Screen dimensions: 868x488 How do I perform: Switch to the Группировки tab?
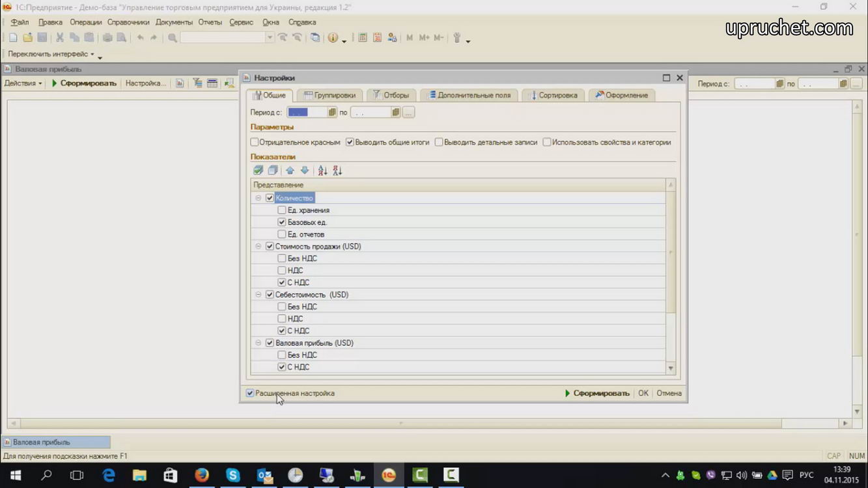(329, 95)
